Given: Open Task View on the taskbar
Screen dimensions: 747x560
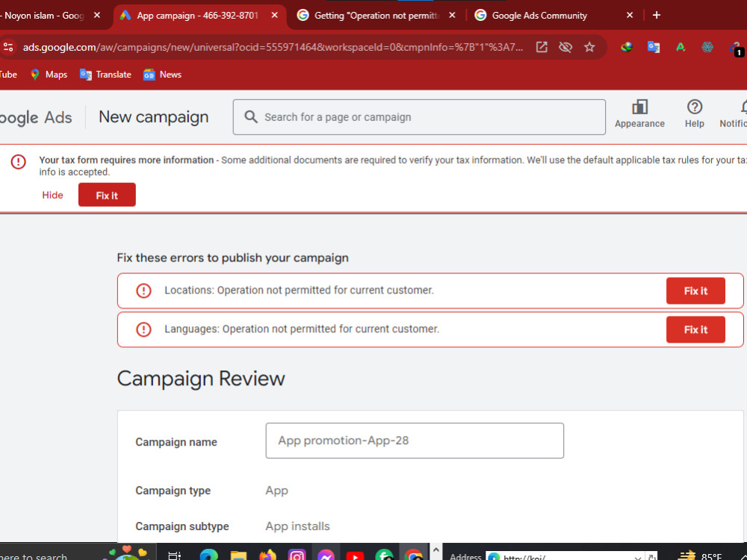Looking at the screenshot, I should click(x=175, y=556).
